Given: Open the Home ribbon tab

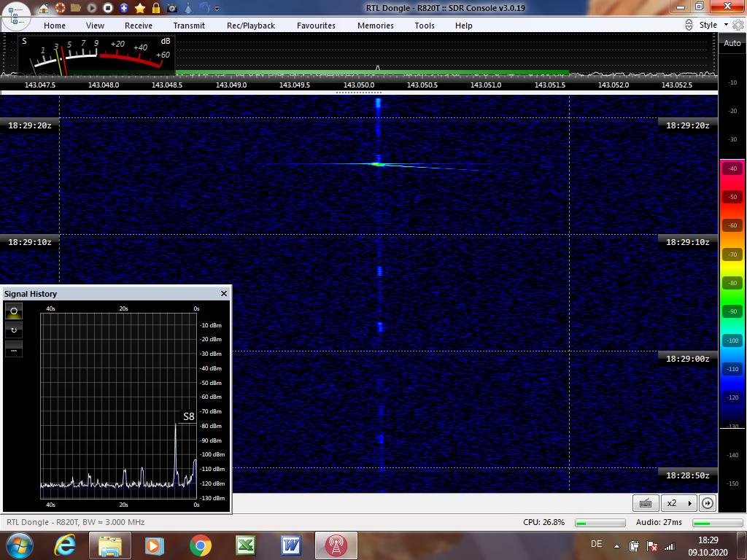Looking at the screenshot, I should coord(55,26).
